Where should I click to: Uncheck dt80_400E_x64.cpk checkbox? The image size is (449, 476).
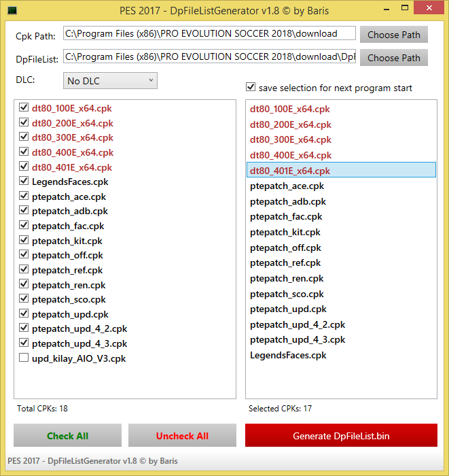click(24, 152)
